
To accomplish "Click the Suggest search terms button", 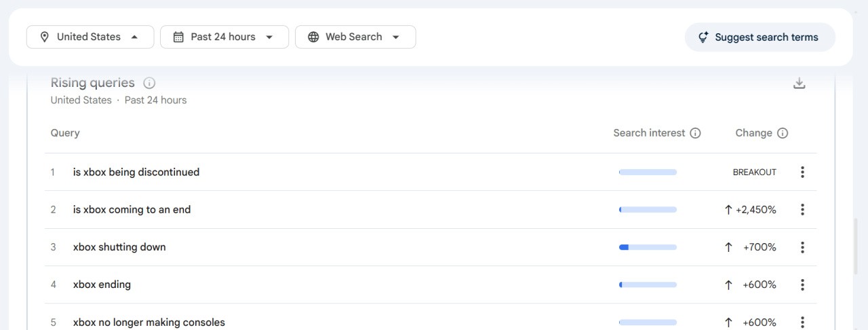I will pos(759,37).
